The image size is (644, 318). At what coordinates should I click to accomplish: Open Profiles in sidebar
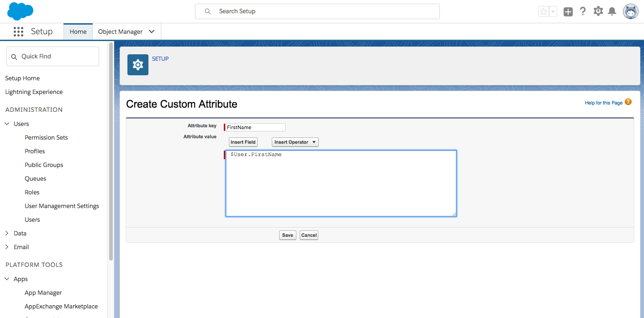tap(35, 151)
